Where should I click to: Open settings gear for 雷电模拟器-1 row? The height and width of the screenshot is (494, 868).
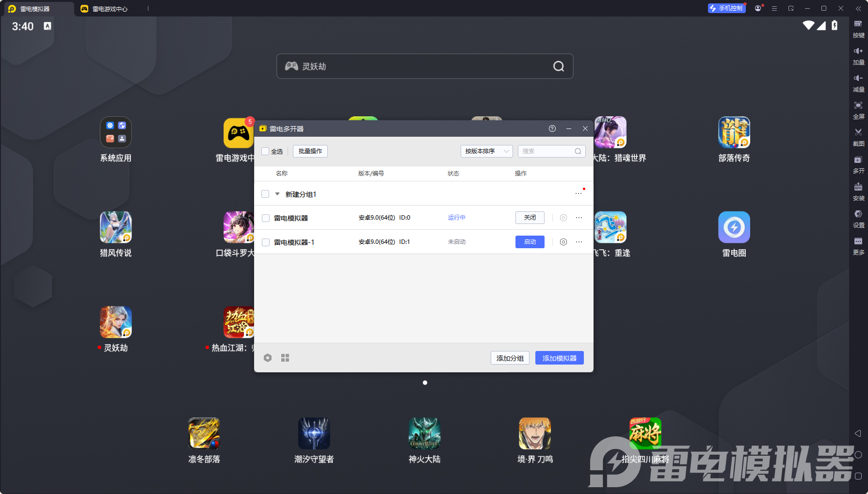(x=563, y=242)
